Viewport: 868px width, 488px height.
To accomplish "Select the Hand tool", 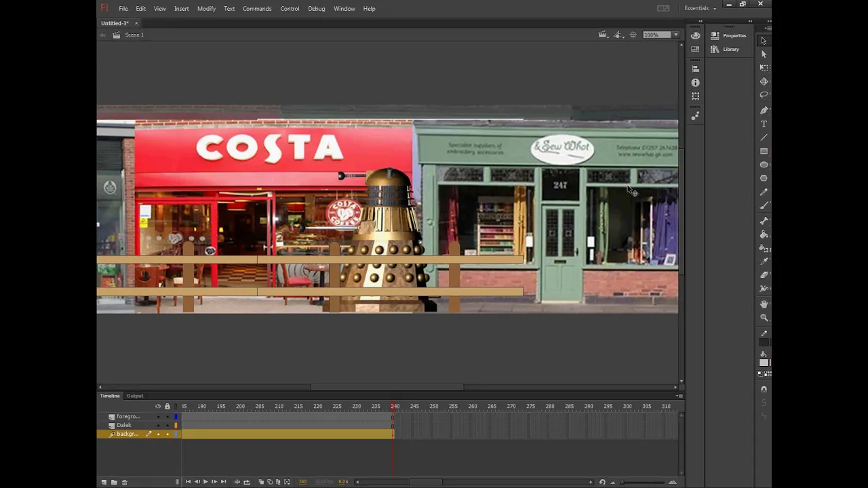I will 764,304.
